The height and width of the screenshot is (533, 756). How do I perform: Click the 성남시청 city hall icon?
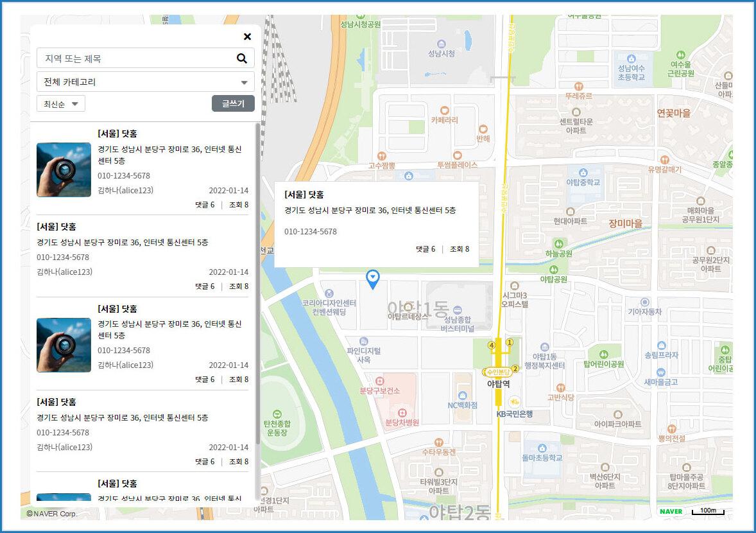click(x=442, y=42)
